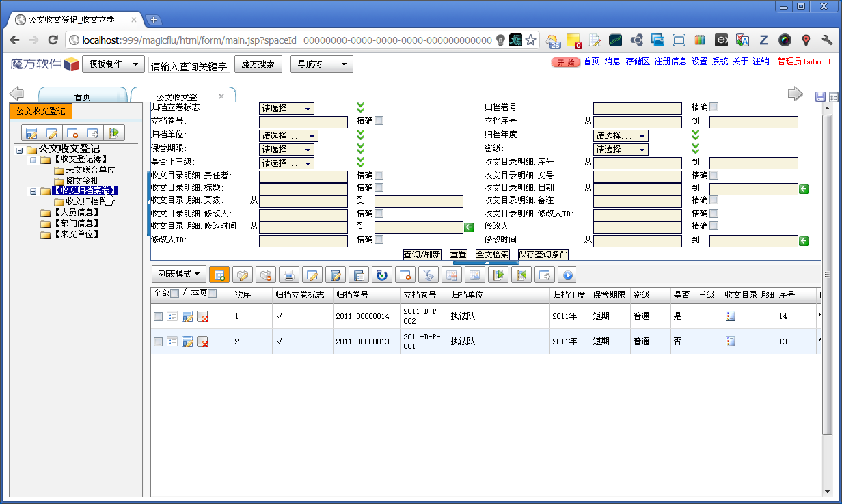Click first edit-form icon in left tree toolbar
The height and width of the screenshot is (504, 842).
coord(31,132)
